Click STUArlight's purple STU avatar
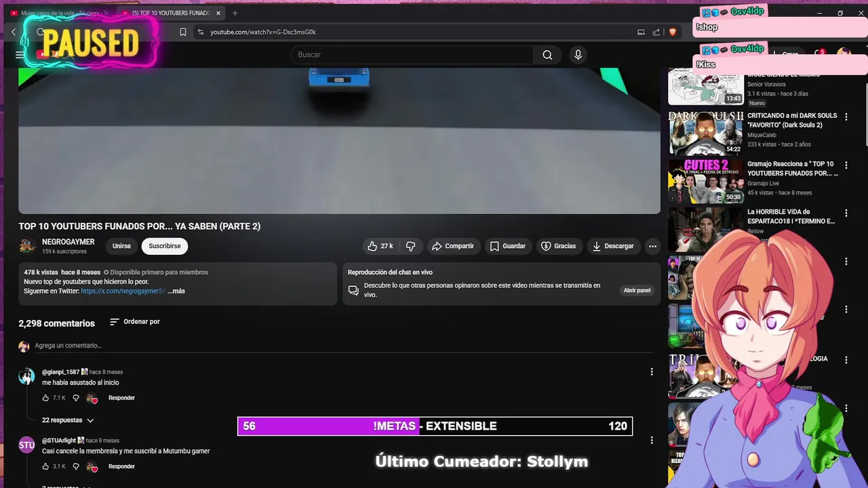The width and height of the screenshot is (868, 488). [x=26, y=445]
